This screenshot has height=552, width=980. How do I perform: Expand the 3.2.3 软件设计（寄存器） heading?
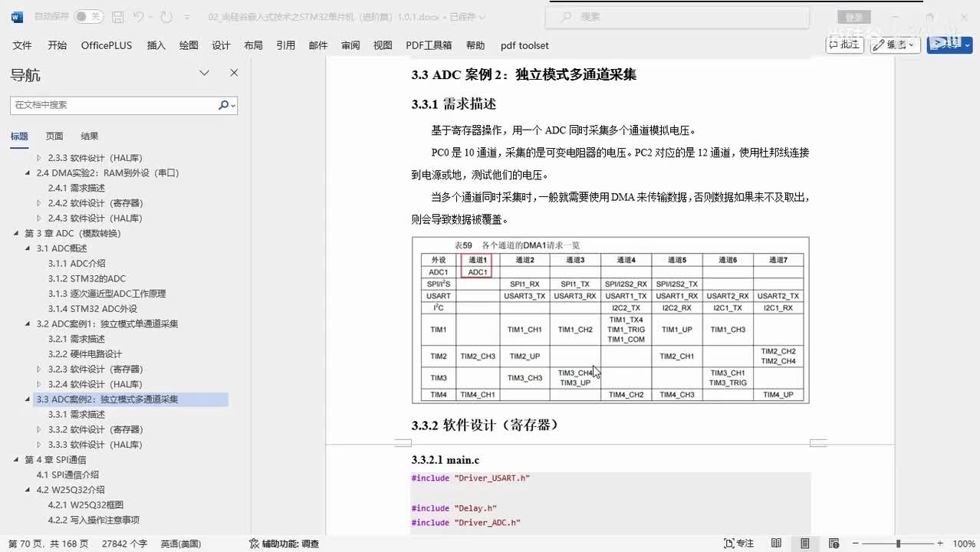(x=39, y=370)
